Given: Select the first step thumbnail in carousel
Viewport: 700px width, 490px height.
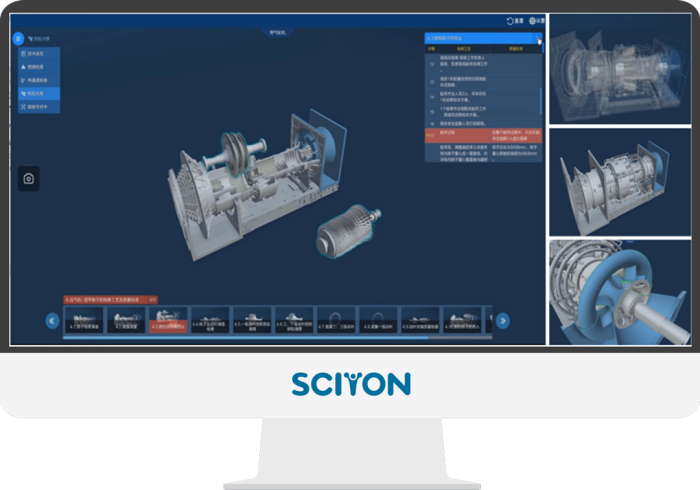Looking at the screenshot, I should coord(84,321).
